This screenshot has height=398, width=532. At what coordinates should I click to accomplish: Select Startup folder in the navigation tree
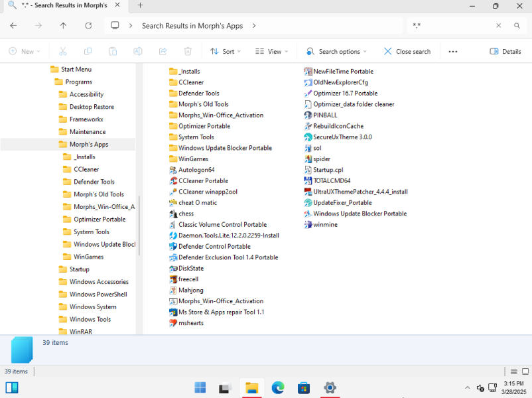coord(80,269)
